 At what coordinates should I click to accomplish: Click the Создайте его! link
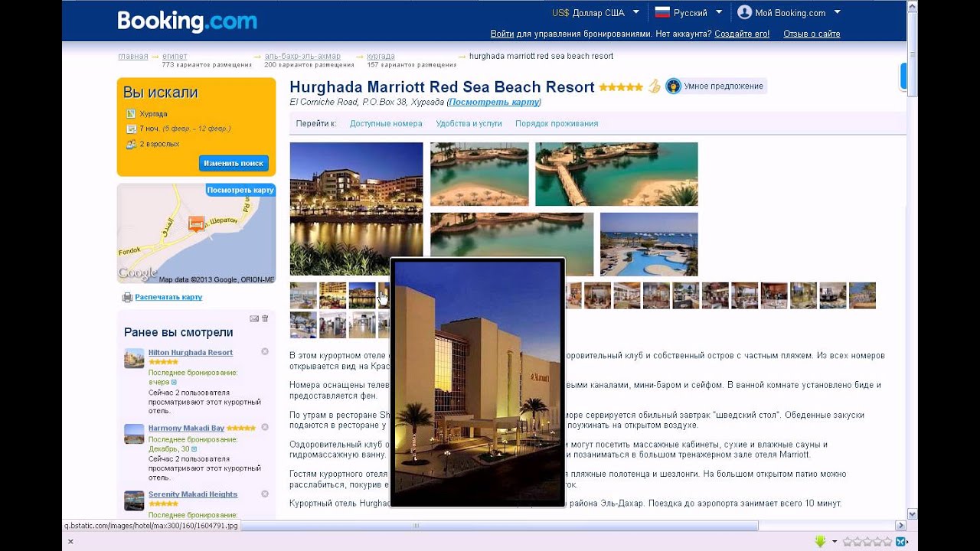[x=742, y=34]
